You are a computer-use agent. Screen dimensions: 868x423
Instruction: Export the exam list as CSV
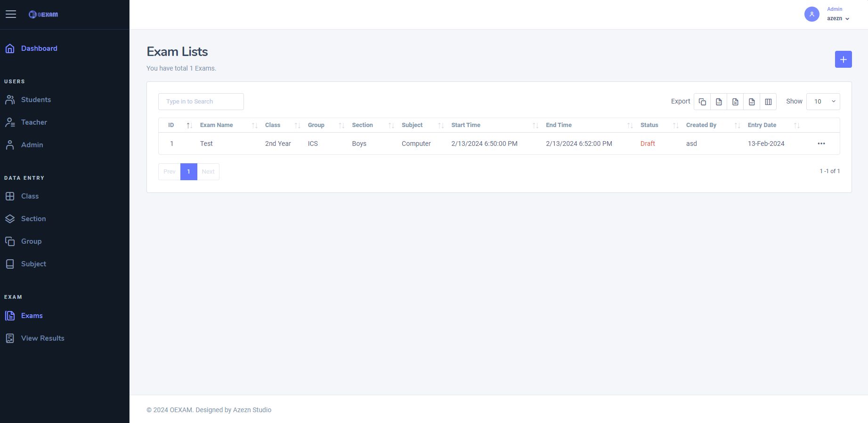tap(735, 102)
